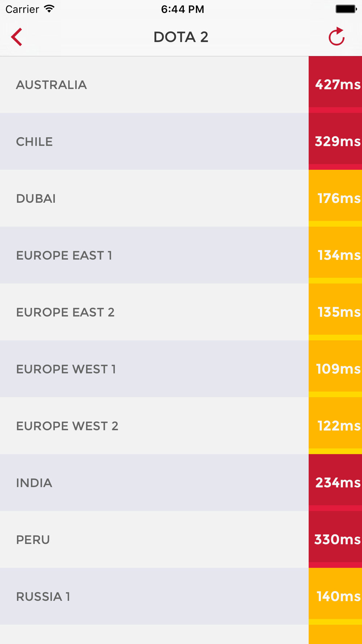Open the India server entry
The height and width of the screenshot is (644, 362).
181,483
